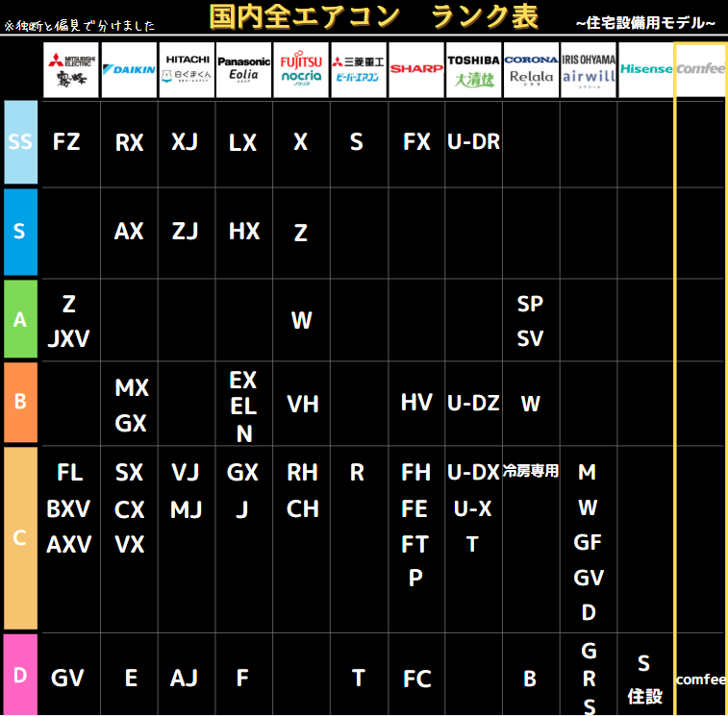Select the Sharp FX model
The width and height of the screenshot is (728, 716).
tap(416, 141)
